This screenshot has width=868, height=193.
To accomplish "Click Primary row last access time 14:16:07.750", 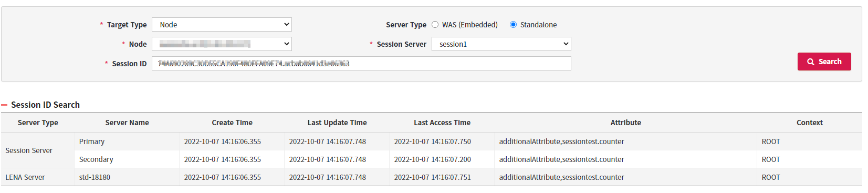I will [433, 141].
